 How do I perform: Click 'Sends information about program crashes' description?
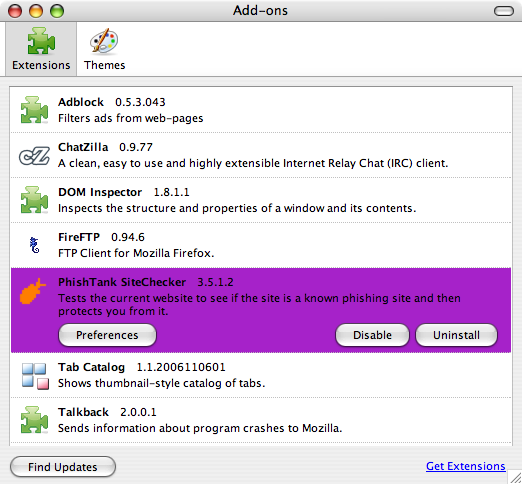[x=200, y=428]
